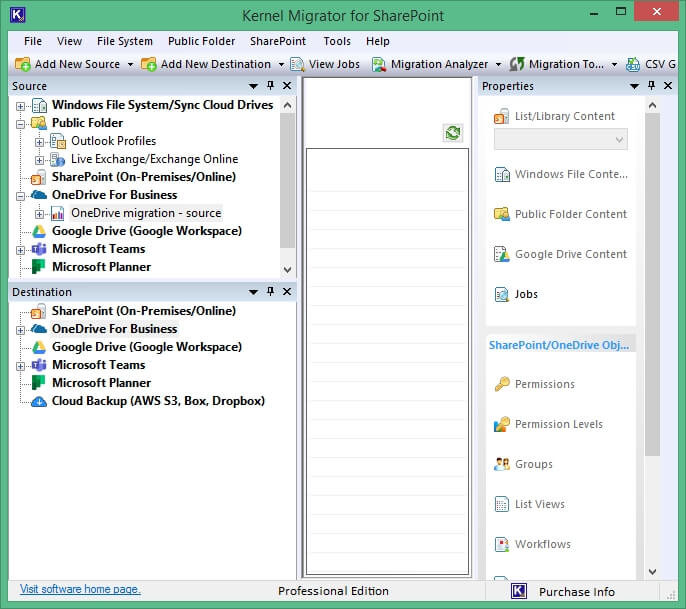Click the Purchase Info button
686x609 pixels.
577,592
